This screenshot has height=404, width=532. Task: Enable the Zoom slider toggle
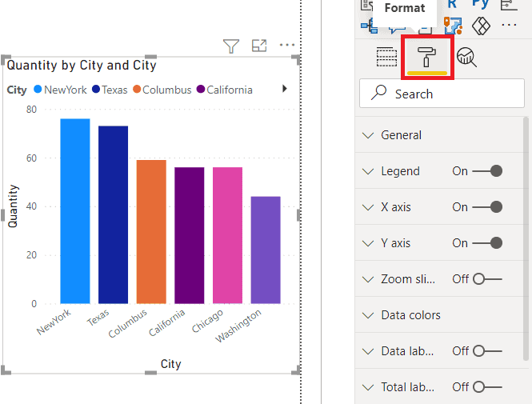pyautogui.click(x=487, y=279)
